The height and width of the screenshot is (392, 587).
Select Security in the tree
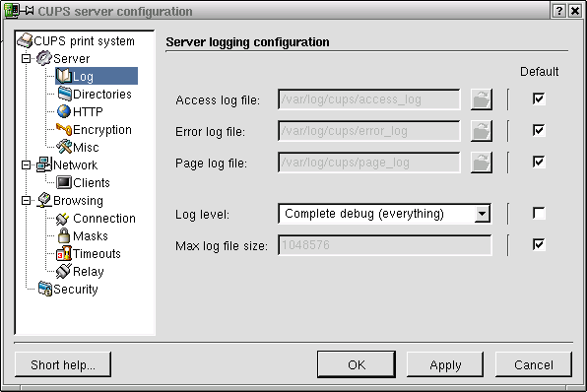[75, 289]
